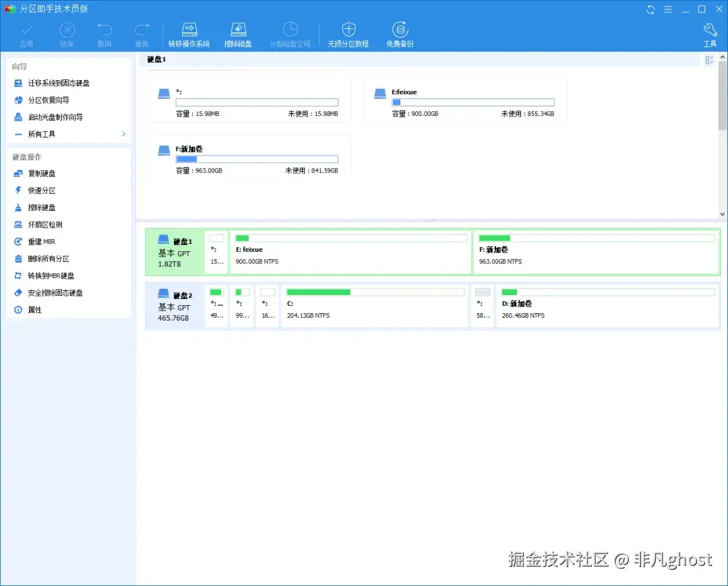The width and height of the screenshot is (728, 586).
Task: Click the 硬盘1 header label in list
Action: tap(156, 59)
